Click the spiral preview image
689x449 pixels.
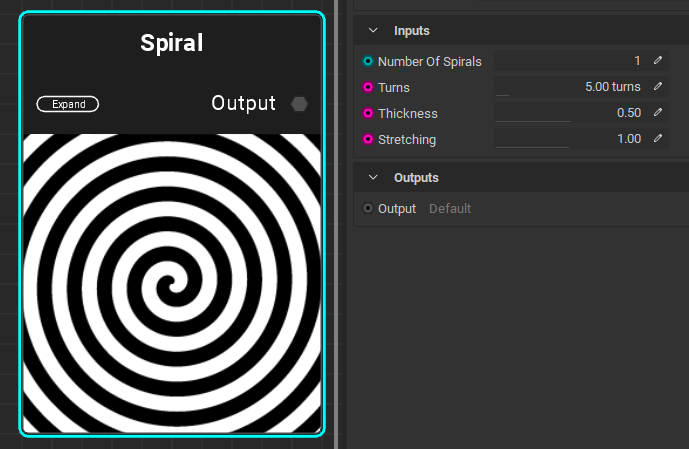coord(171,283)
